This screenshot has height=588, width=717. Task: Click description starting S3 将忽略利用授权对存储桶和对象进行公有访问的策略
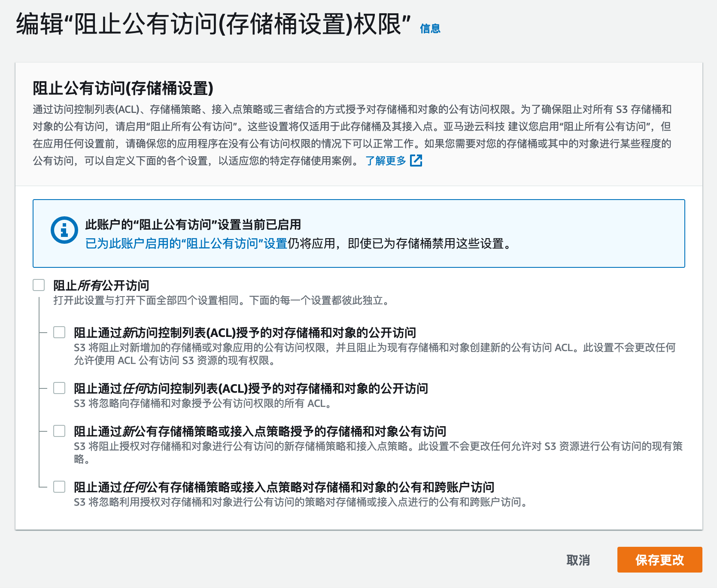coord(301,502)
